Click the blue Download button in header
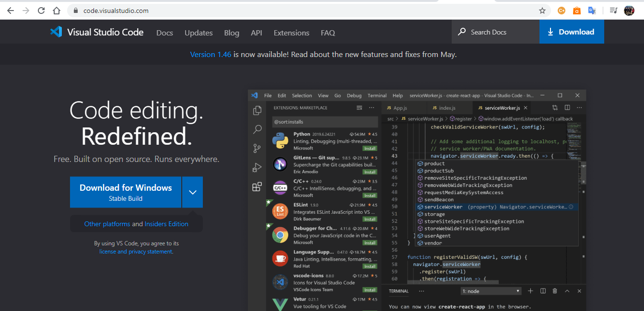 click(x=572, y=32)
